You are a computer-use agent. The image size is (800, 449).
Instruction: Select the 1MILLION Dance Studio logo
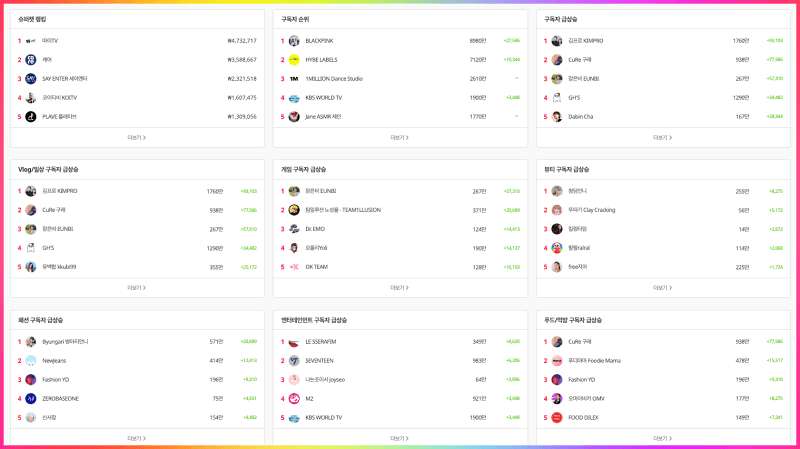pyautogui.click(x=294, y=79)
